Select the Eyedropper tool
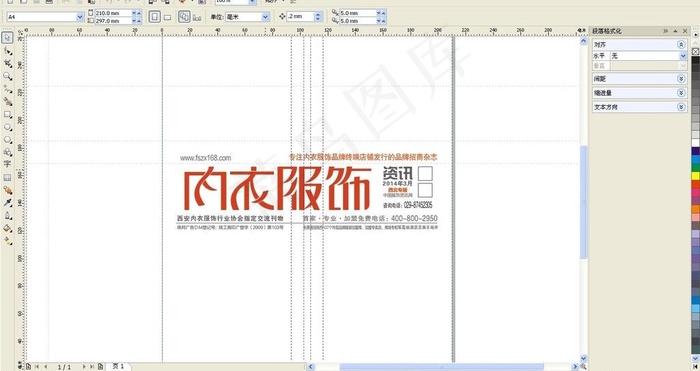This screenshot has height=371, width=700. tap(7, 203)
